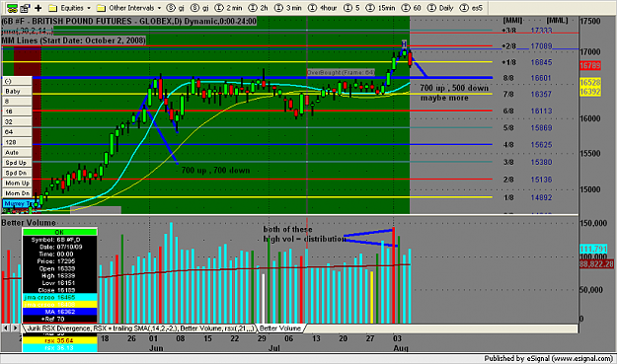Click the Aug month label on time axis
The image size is (617, 364).
[x=401, y=348]
